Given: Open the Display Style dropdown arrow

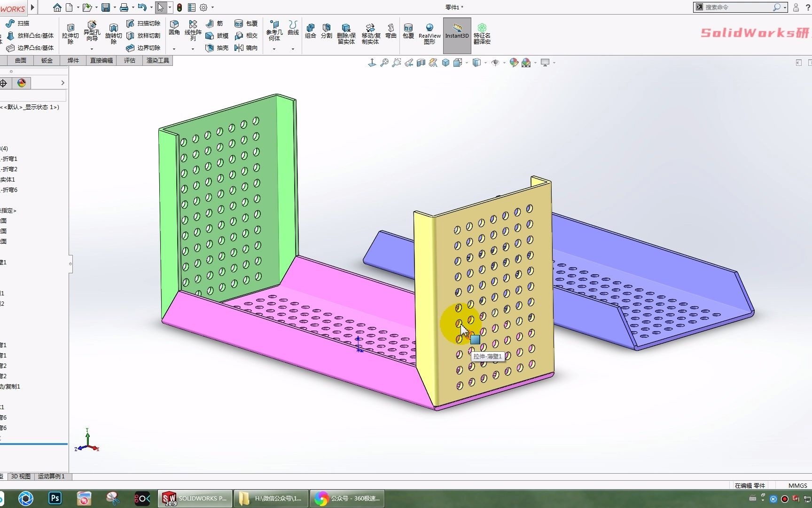Looking at the screenshot, I should pyautogui.click(x=467, y=63).
